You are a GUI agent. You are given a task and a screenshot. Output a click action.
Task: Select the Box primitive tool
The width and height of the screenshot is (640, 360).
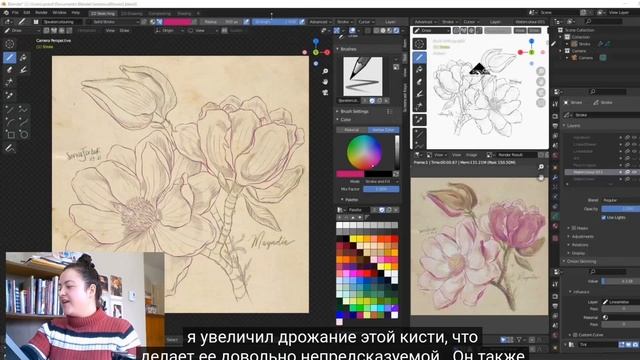click(x=10, y=134)
